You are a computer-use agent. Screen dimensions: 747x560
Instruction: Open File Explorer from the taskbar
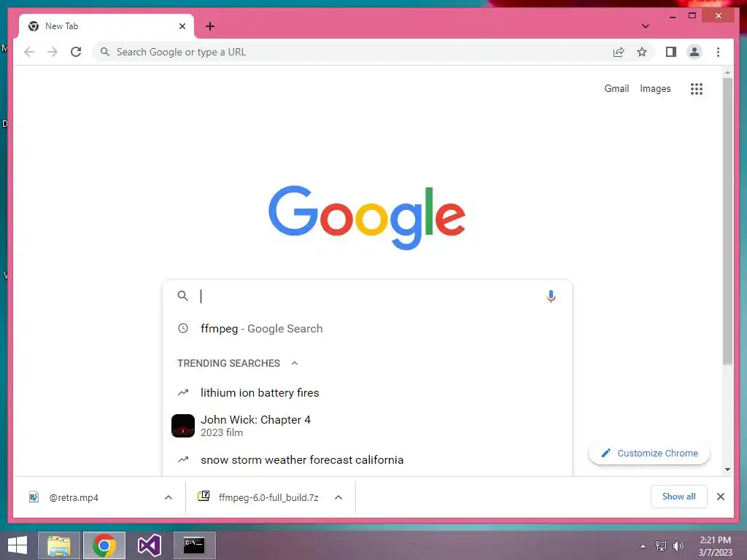coord(59,545)
